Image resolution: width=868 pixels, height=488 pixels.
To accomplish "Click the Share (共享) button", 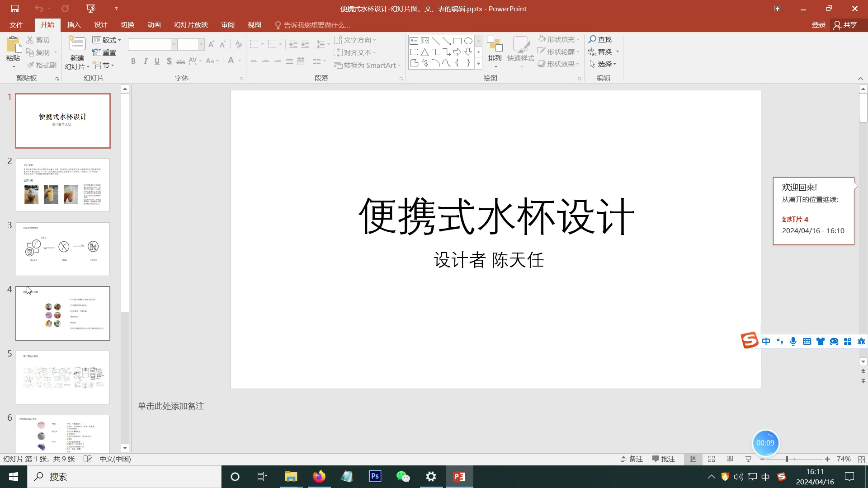I will tap(845, 25).
